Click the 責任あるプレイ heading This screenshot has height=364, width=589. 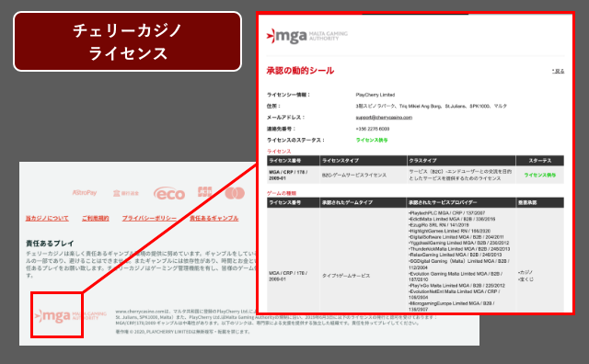[50, 244]
